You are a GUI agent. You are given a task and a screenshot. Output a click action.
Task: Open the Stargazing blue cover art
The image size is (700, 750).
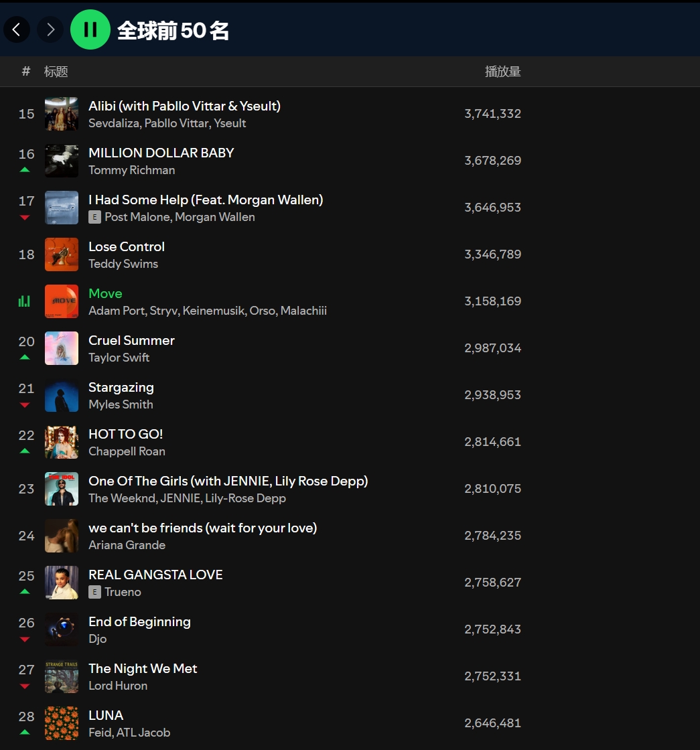pos(62,395)
